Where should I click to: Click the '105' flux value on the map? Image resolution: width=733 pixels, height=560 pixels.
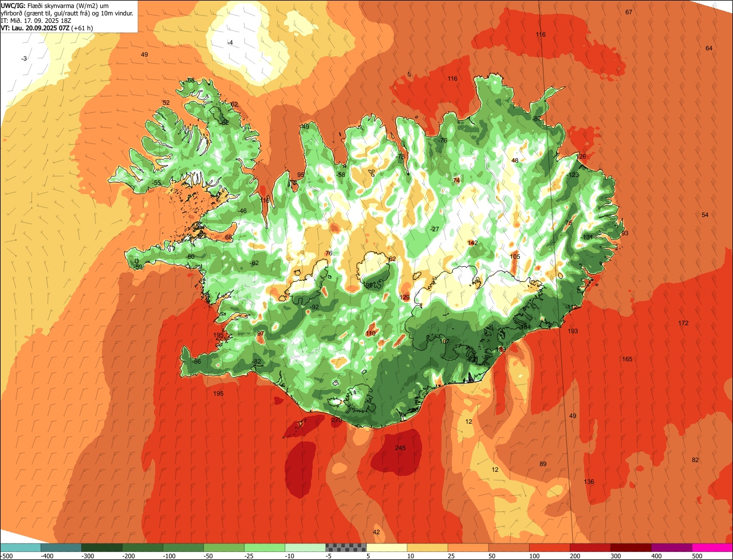pos(515,257)
